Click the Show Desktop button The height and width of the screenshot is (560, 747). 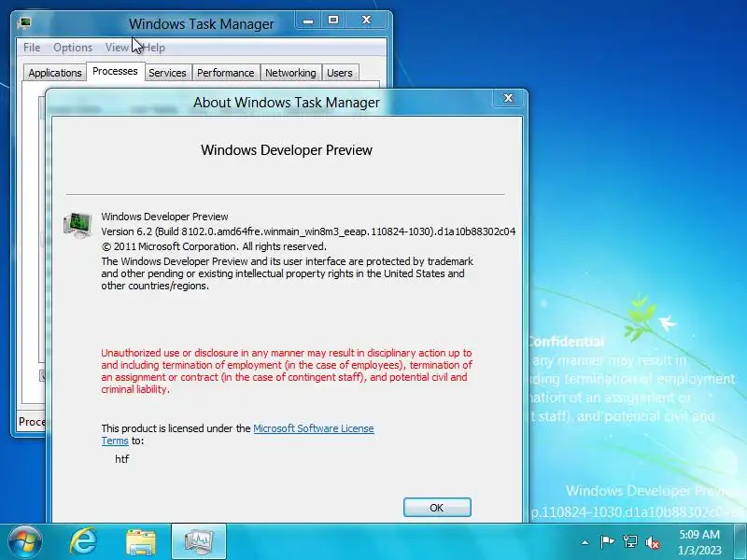pyautogui.click(x=740, y=541)
